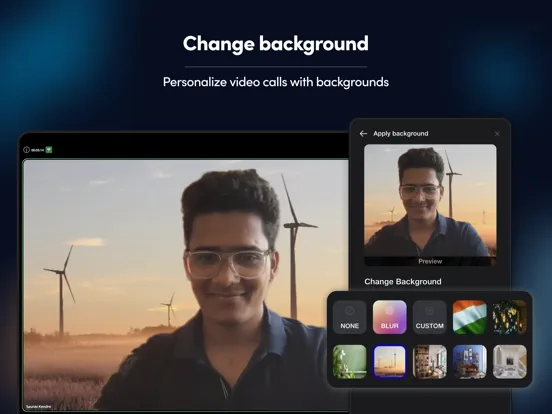Click the Preview video image
Screen dimensions: 552x414
click(430, 205)
